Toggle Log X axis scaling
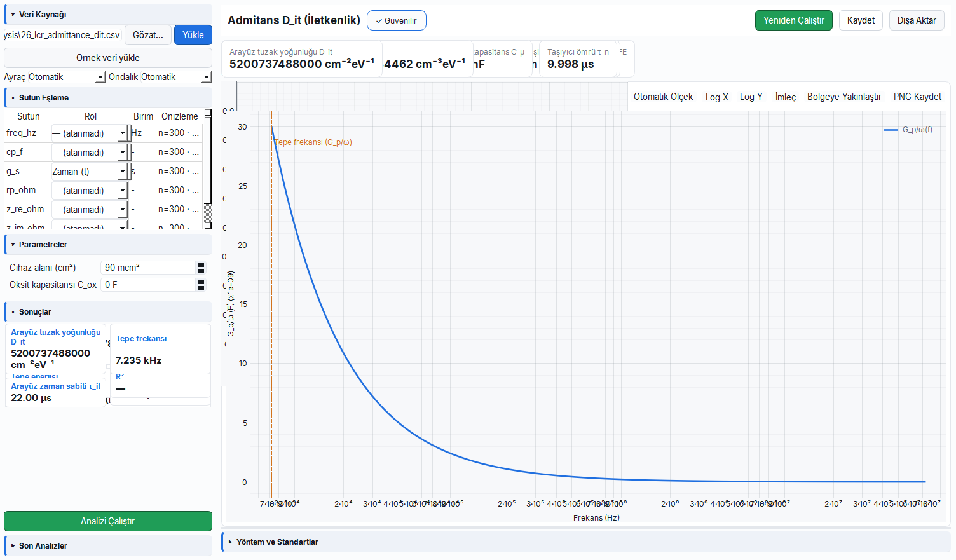Image resolution: width=956 pixels, height=560 pixels. coord(717,97)
